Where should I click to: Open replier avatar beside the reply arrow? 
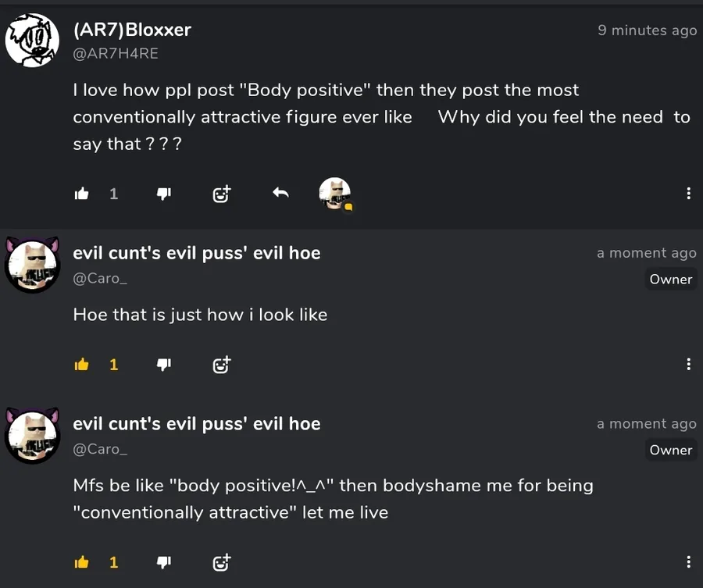(335, 193)
